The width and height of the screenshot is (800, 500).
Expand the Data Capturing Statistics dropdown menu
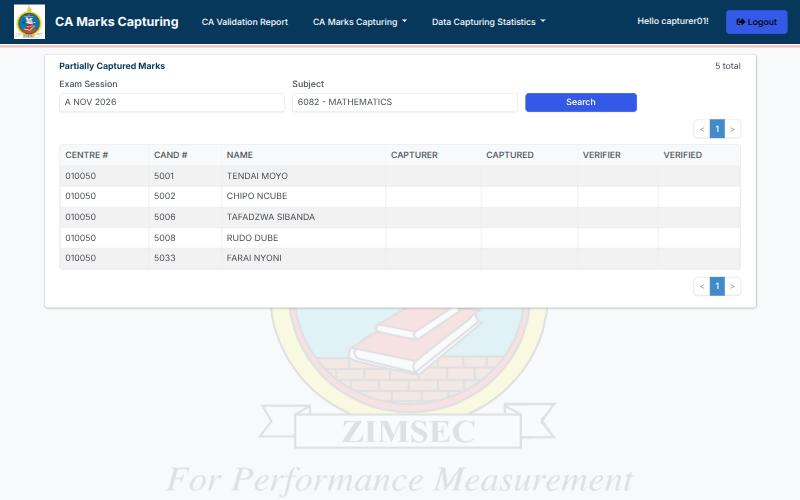point(488,22)
